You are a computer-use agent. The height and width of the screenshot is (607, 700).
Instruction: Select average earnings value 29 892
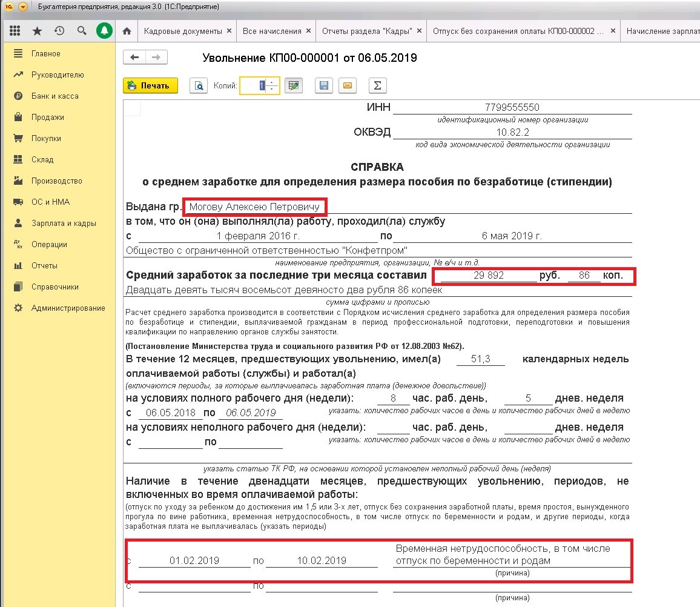tap(489, 275)
